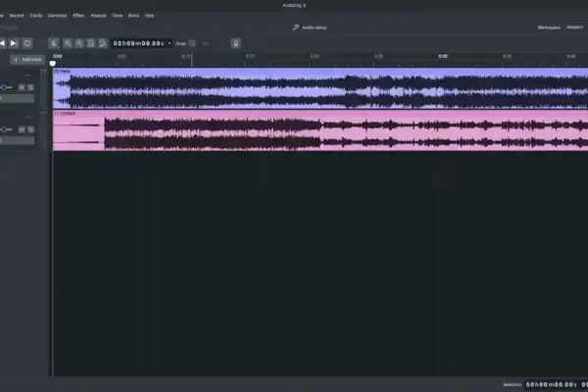
Task: Open the timecode format dropdown arrow
Action: [170, 43]
